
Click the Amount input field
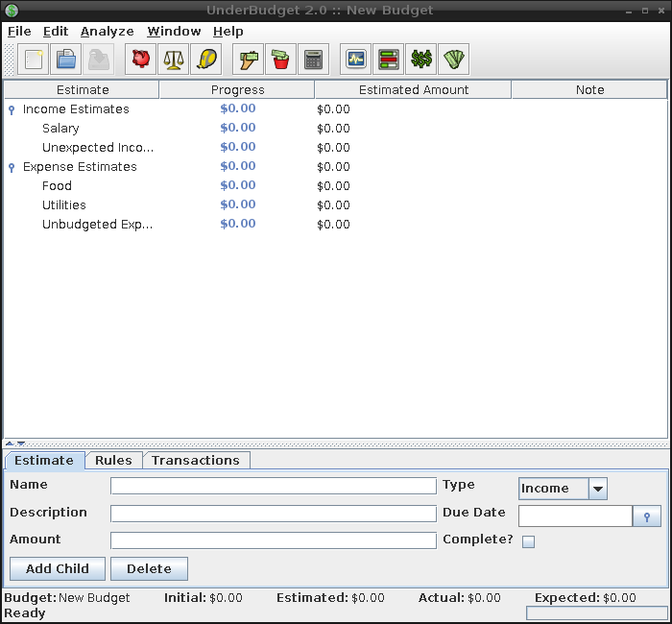click(x=274, y=540)
